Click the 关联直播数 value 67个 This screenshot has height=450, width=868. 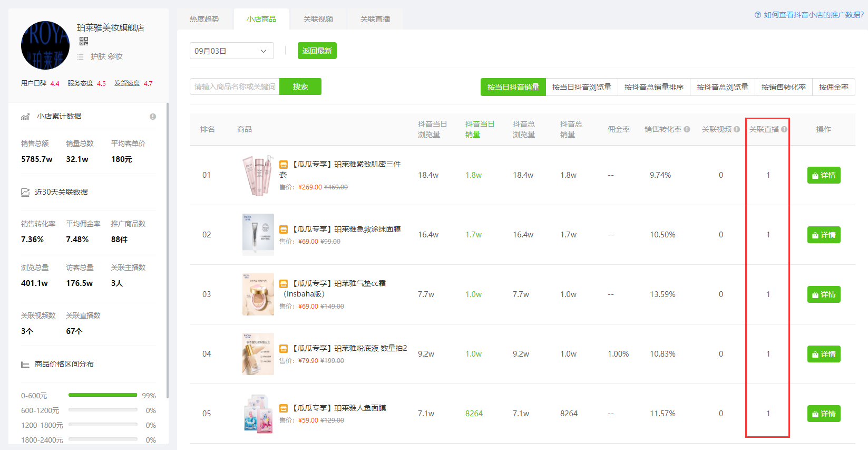[74, 331]
